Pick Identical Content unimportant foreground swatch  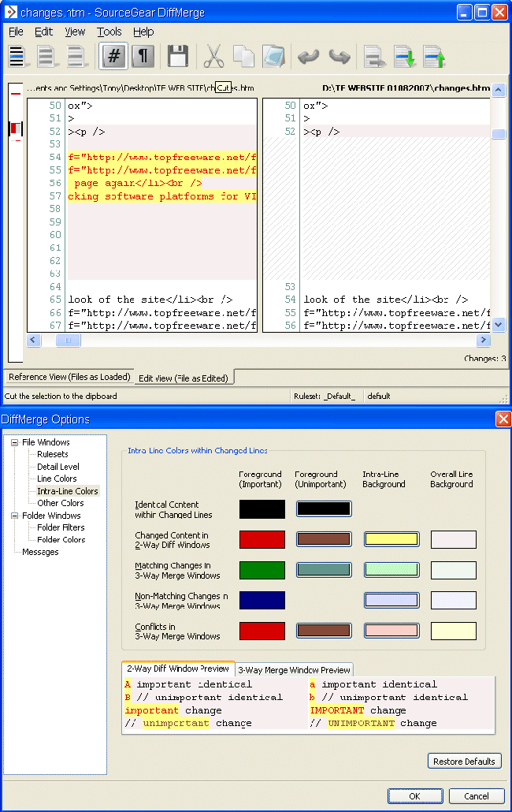(325, 509)
